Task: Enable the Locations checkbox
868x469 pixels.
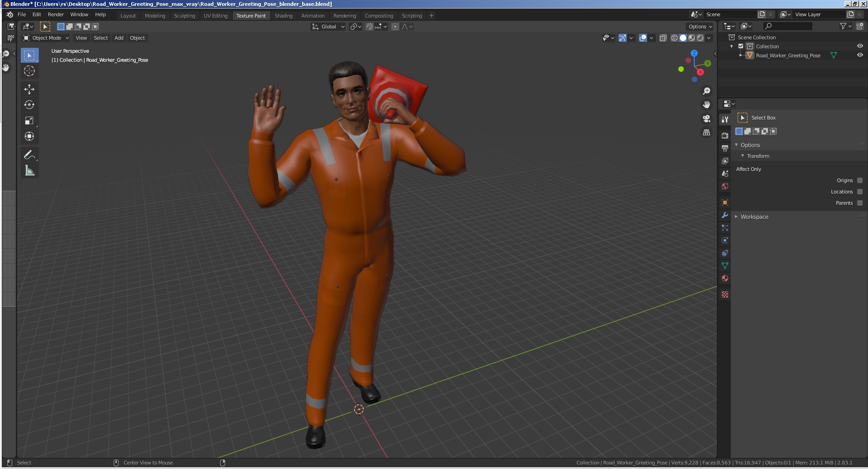Action: [860, 192]
